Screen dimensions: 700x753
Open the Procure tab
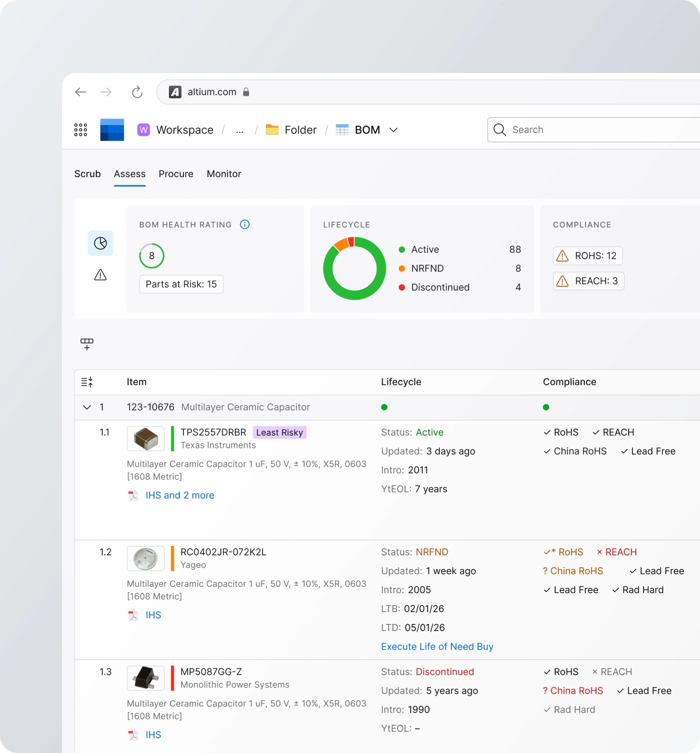click(x=176, y=174)
